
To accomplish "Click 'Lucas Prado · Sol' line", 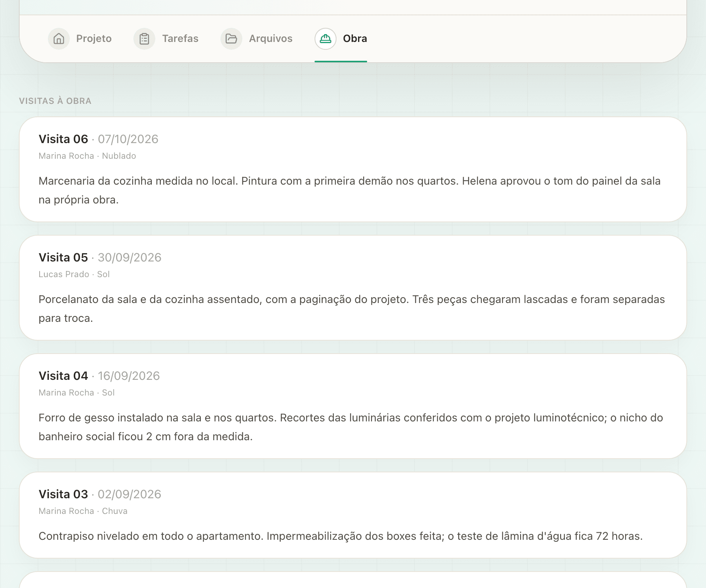I will (74, 274).
